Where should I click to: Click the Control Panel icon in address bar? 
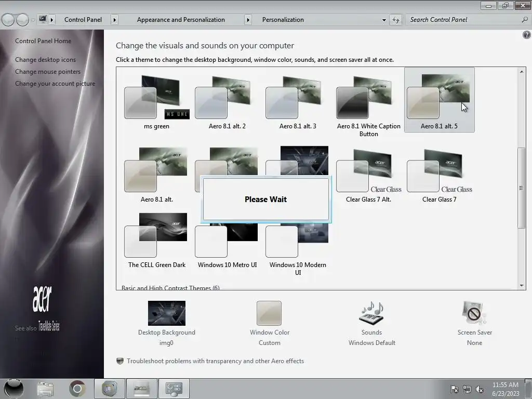click(x=43, y=19)
